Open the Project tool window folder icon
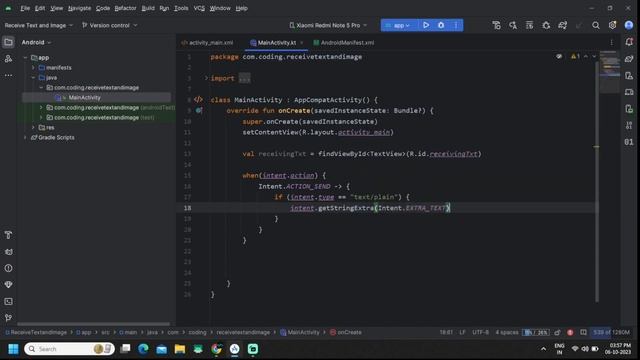Viewport: 640px width, 360px height. coord(8,42)
